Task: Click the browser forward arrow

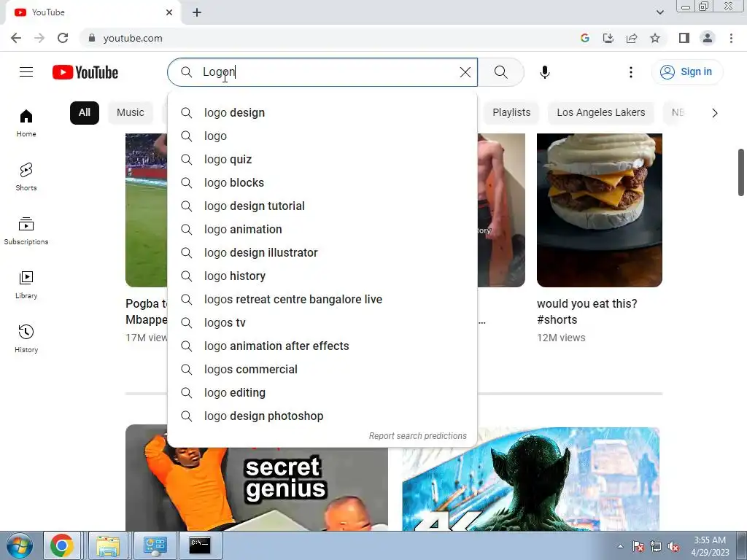Action: coord(39,38)
